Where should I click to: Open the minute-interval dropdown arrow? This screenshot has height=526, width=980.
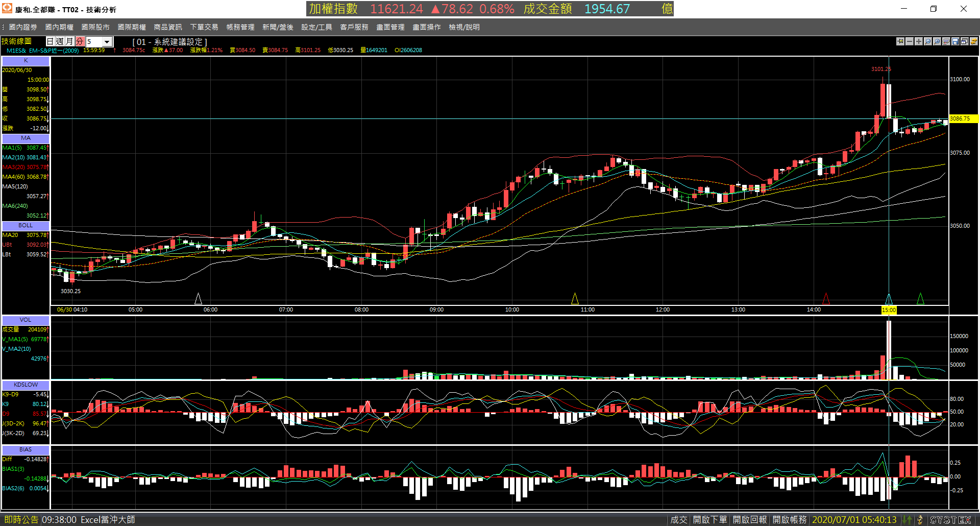click(107, 42)
